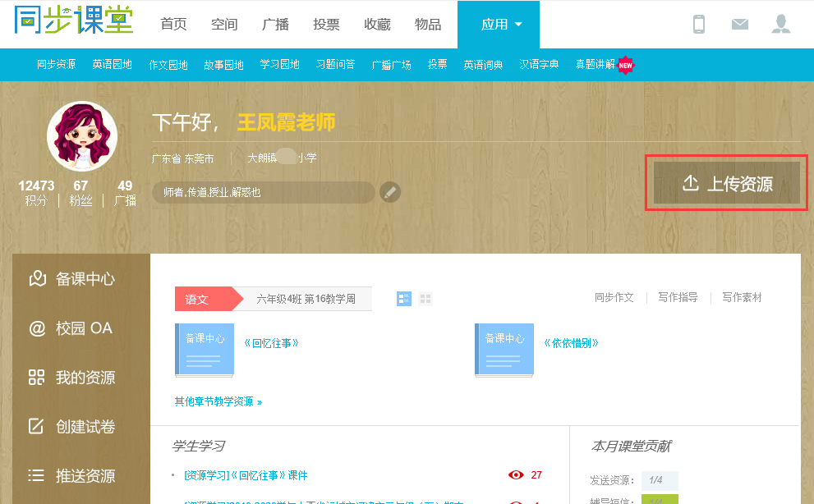The width and height of the screenshot is (814, 504).
Task: Expand the 应用 dropdown menu
Action: tap(498, 25)
